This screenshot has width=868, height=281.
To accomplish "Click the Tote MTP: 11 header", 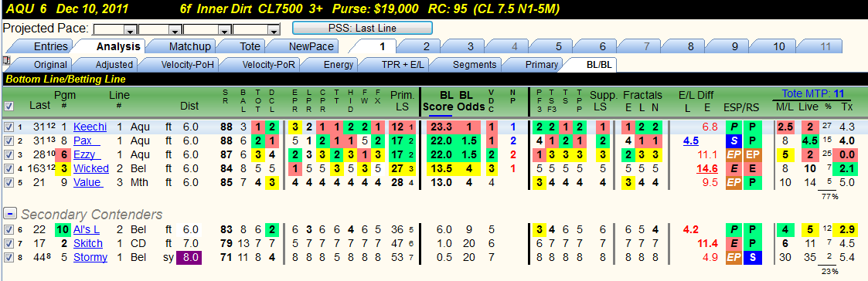I will [812, 93].
